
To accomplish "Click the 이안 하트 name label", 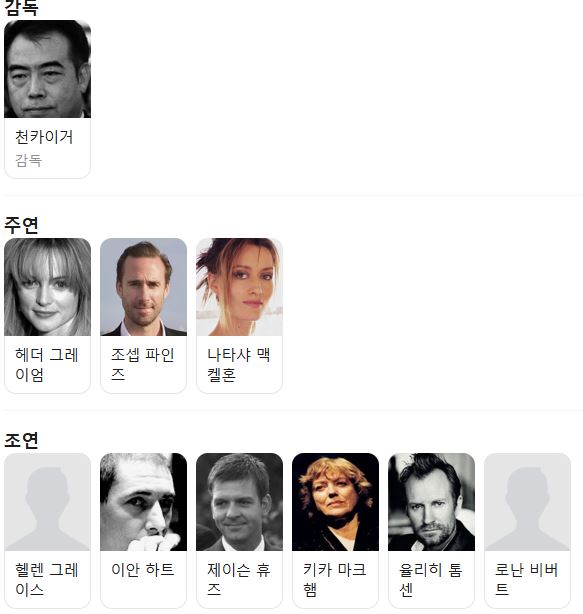I will pos(143,570).
